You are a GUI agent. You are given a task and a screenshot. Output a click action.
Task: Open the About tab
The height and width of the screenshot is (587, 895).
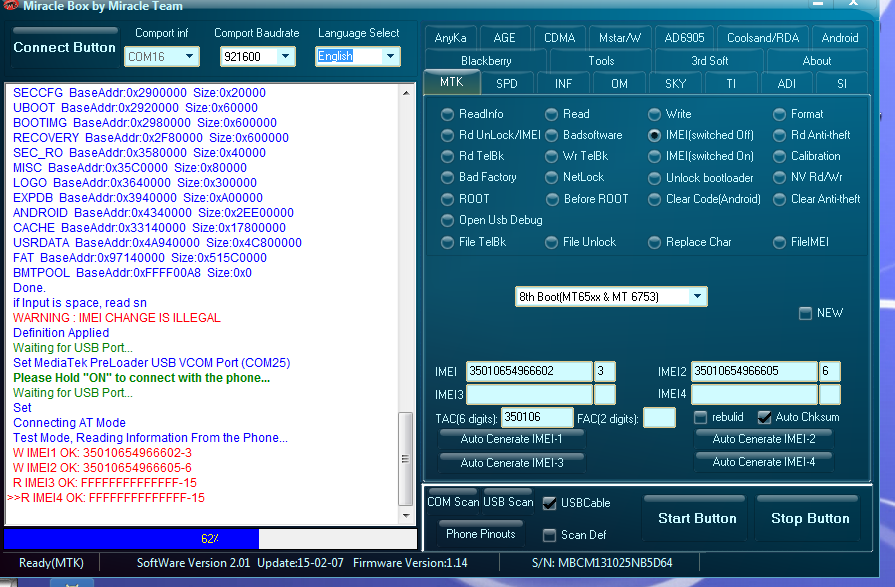(817, 61)
